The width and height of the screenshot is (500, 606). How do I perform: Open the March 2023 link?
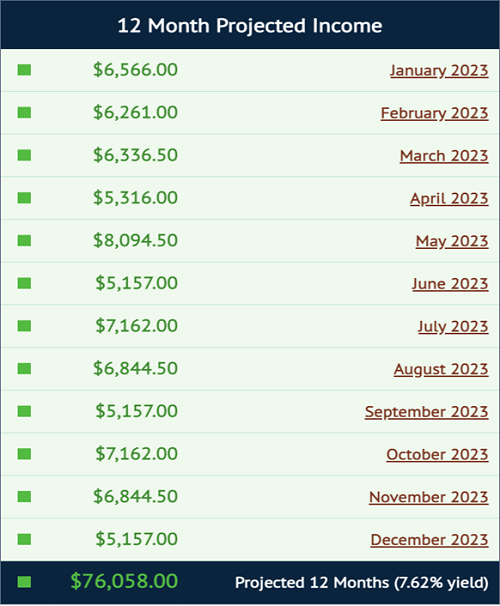[x=444, y=156]
